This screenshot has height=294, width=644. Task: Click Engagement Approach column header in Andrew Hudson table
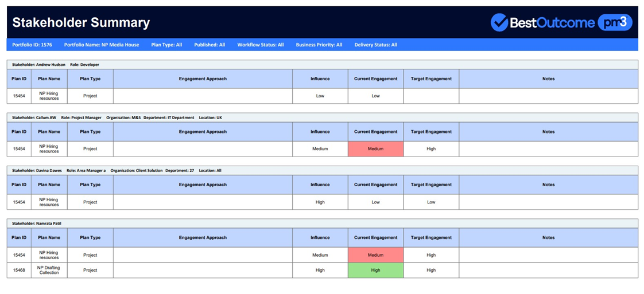point(203,79)
